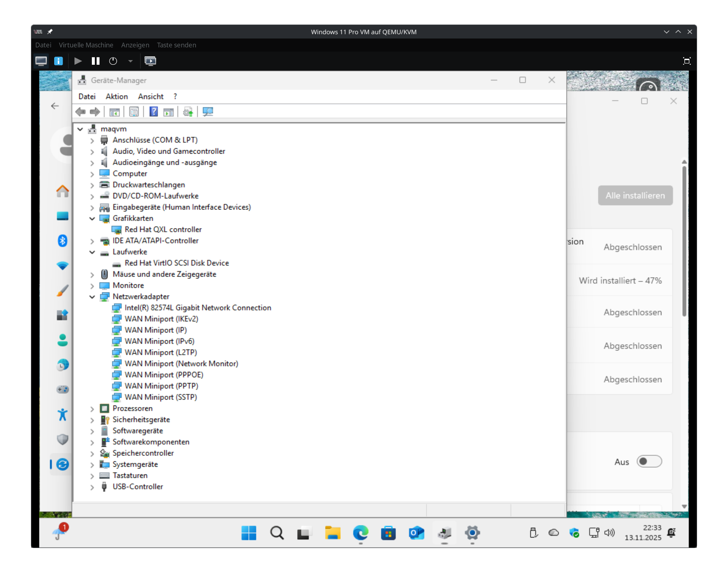This screenshot has width=728, height=584.
Task: Open File Explorer from the taskbar
Action: (333, 533)
